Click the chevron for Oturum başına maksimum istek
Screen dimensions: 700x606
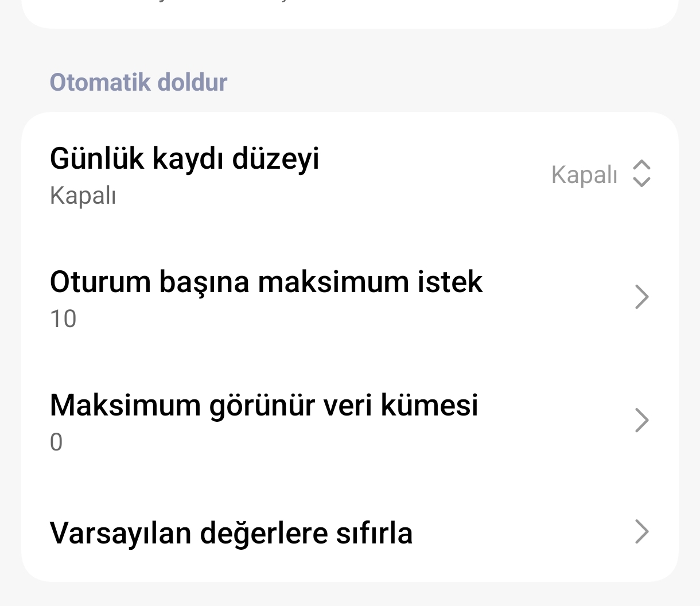642,297
